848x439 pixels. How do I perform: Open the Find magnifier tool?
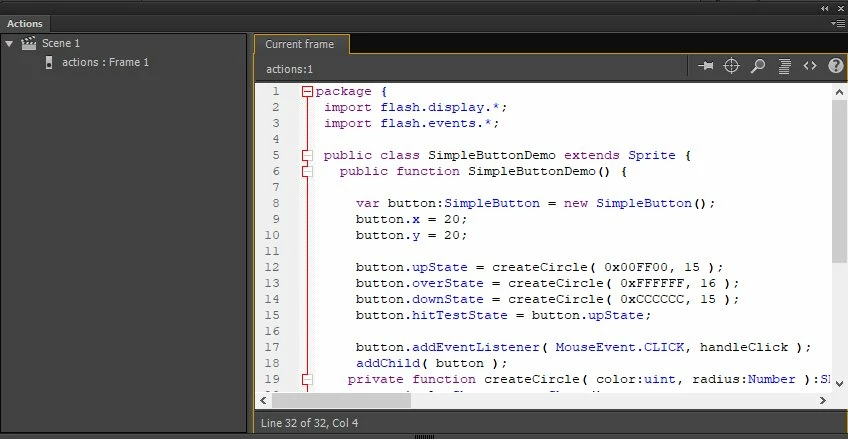click(758, 66)
